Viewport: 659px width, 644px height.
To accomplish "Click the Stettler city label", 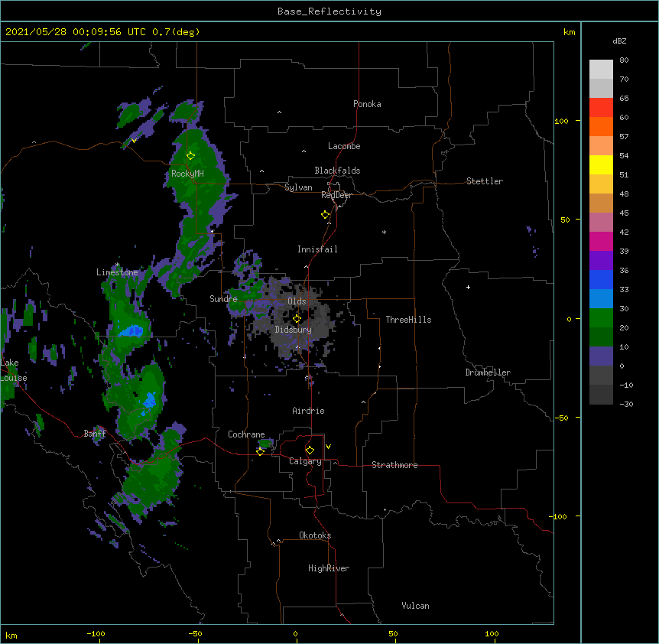I will [485, 181].
